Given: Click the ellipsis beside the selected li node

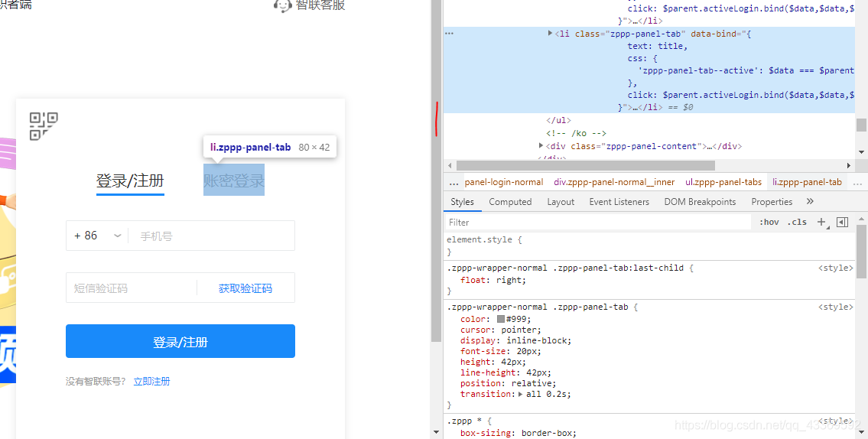Looking at the screenshot, I should (449, 34).
